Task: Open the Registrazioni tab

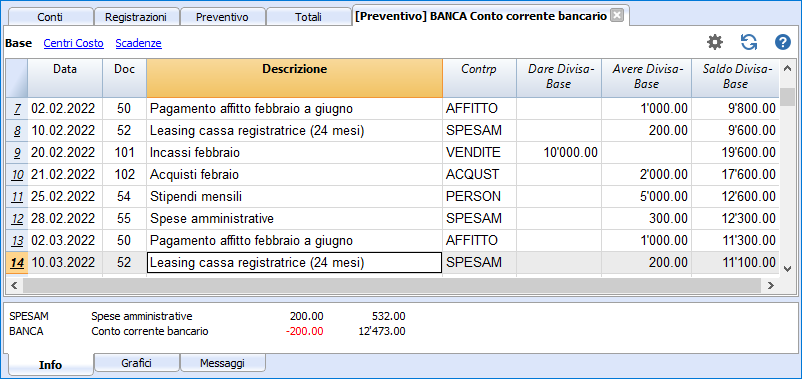Action: click(x=137, y=17)
